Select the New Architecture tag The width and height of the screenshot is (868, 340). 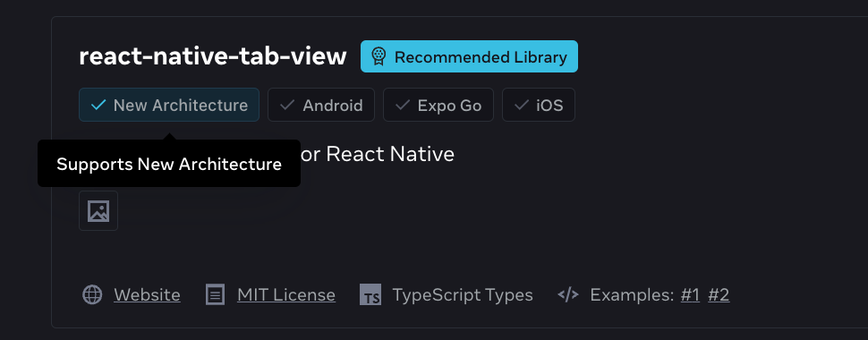[169, 105]
